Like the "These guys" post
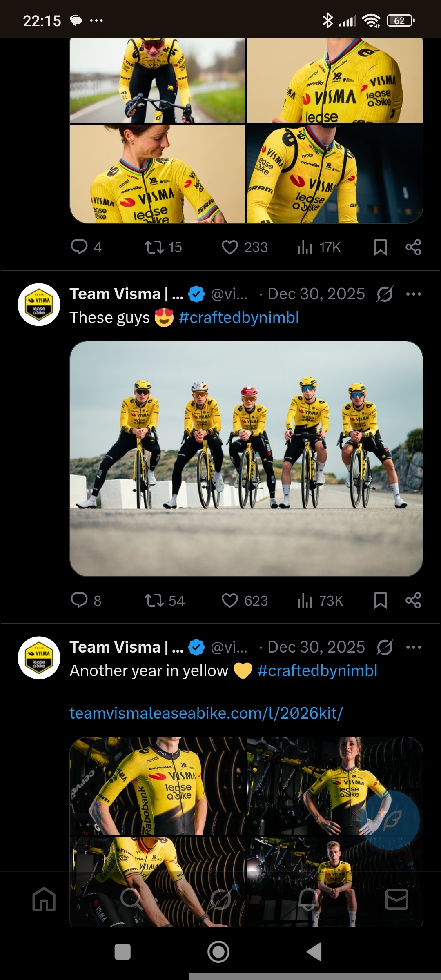Screen dimensions: 441x980 [230, 601]
